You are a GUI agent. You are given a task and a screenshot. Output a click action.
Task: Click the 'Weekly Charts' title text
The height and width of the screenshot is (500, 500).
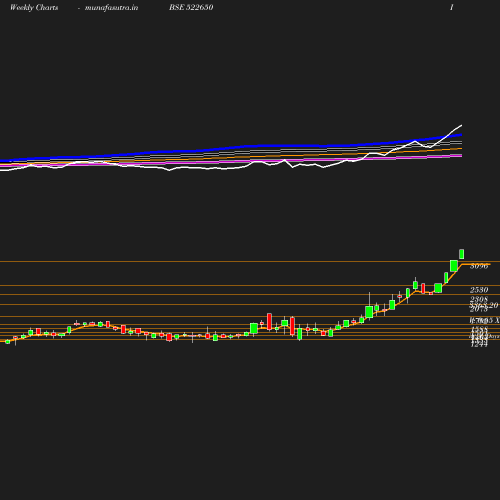point(34,8)
